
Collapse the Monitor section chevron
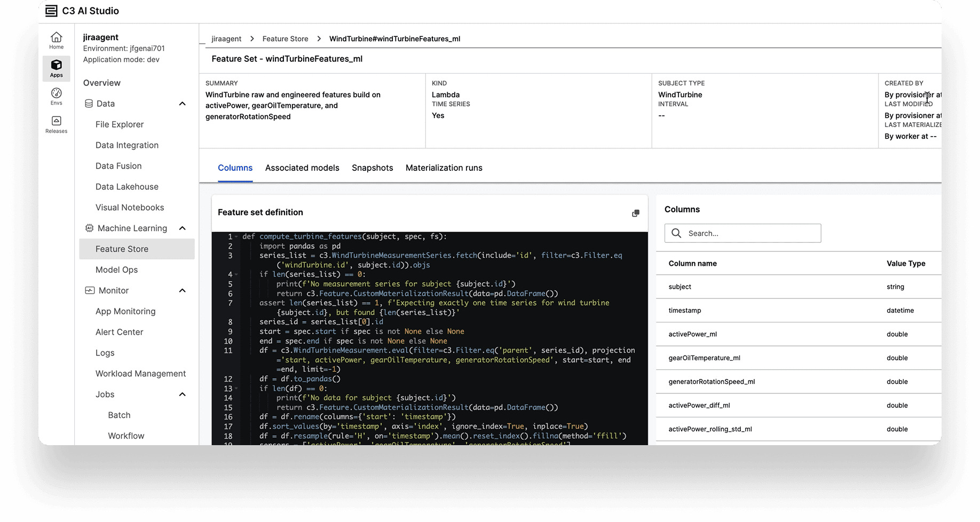click(182, 290)
